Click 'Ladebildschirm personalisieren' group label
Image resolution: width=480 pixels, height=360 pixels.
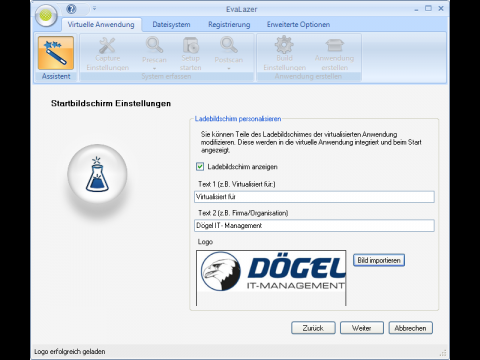(238, 119)
